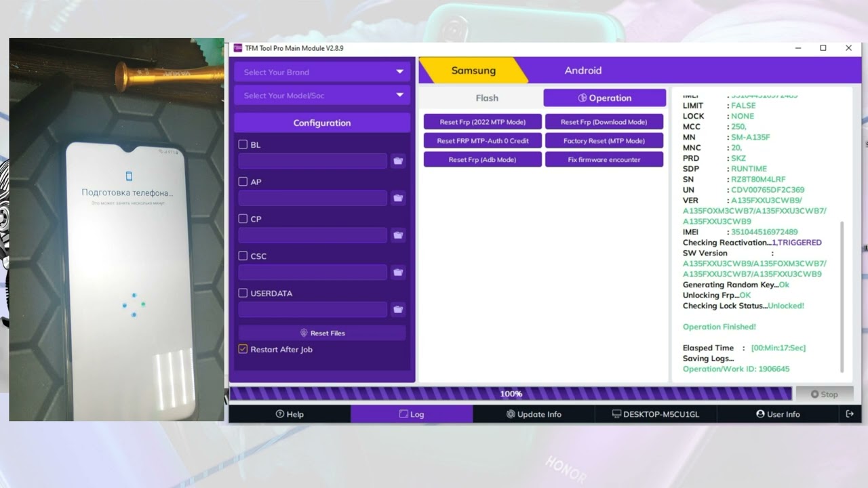Viewport: 868px width, 488px height.
Task: Expand Select Your Brand dropdown
Action: tap(322, 72)
